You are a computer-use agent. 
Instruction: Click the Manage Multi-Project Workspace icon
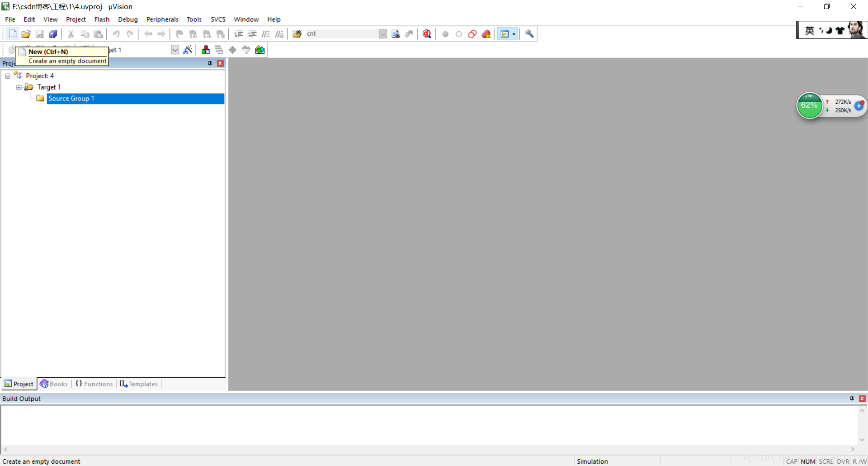click(x=219, y=50)
